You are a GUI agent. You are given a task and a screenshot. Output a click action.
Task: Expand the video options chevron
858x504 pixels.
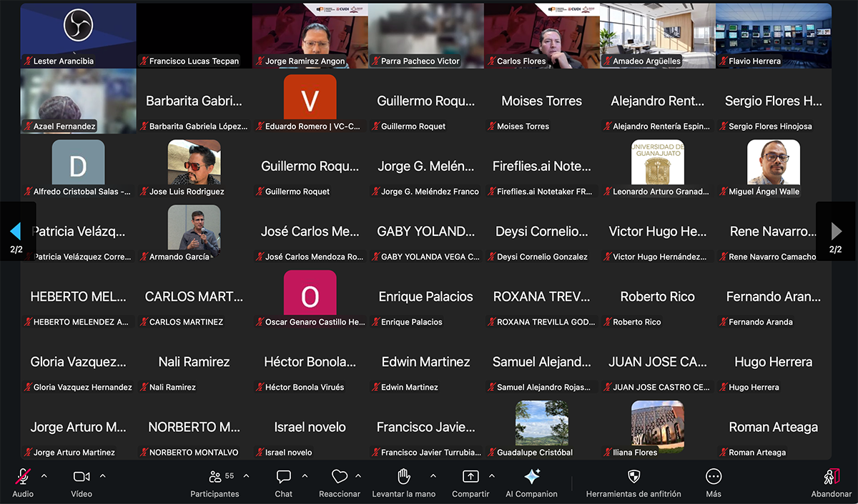pyautogui.click(x=103, y=475)
